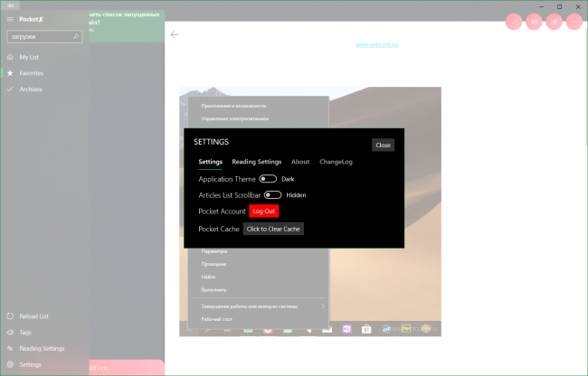Click the My List home icon
The height and width of the screenshot is (376, 588).
click(x=10, y=57)
